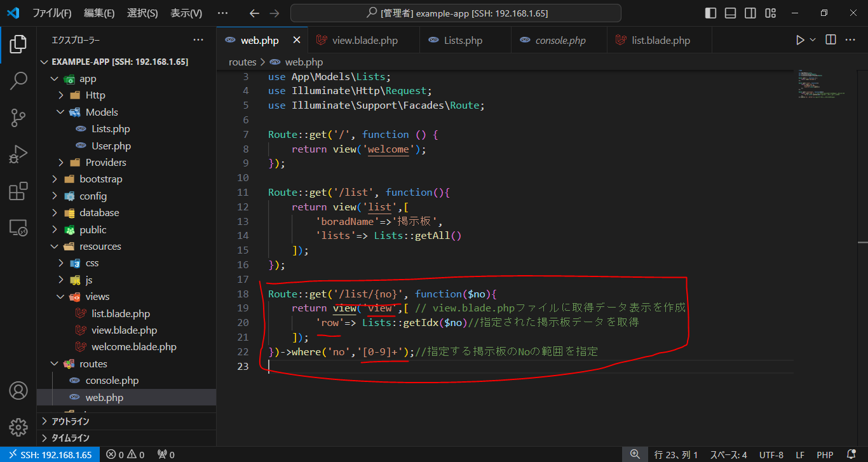Open the Search view in activity bar
The width and height of the screenshot is (868, 462).
[18, 81]
